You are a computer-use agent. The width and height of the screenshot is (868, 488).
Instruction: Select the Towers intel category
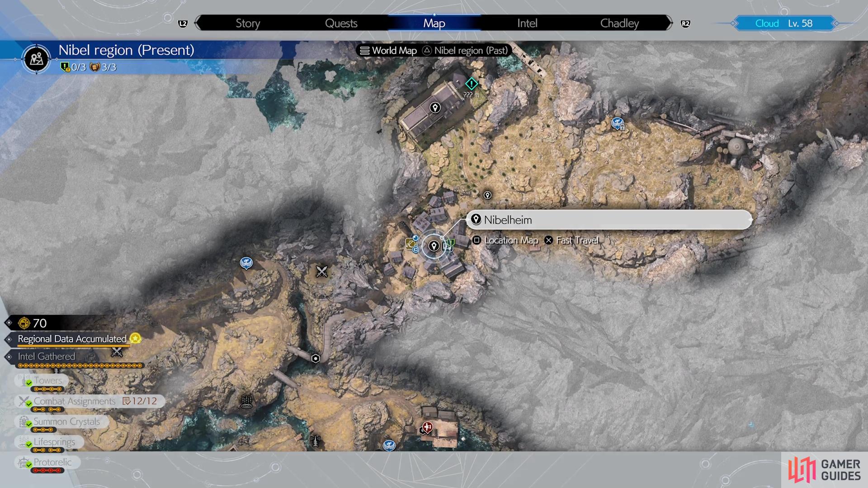42,380
